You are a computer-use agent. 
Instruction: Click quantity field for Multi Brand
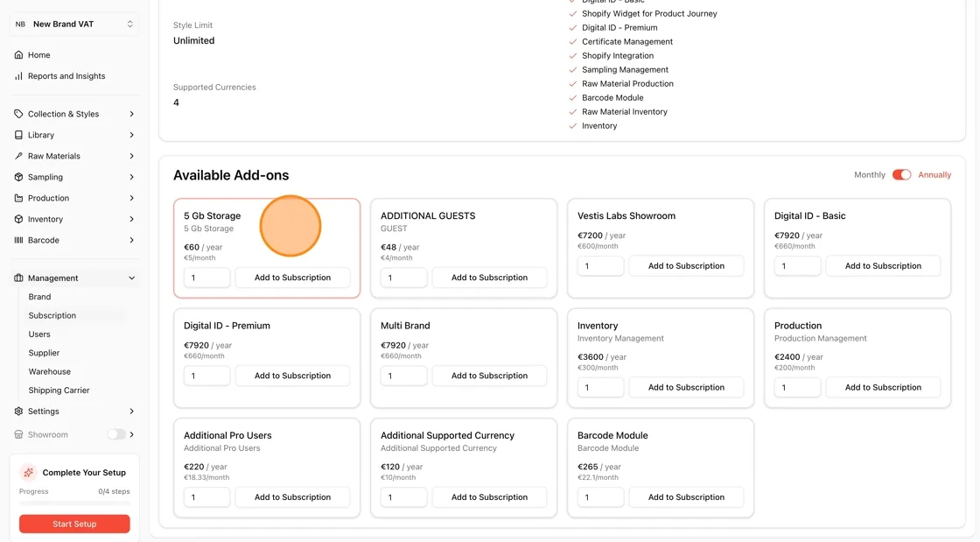click(403, 376)
